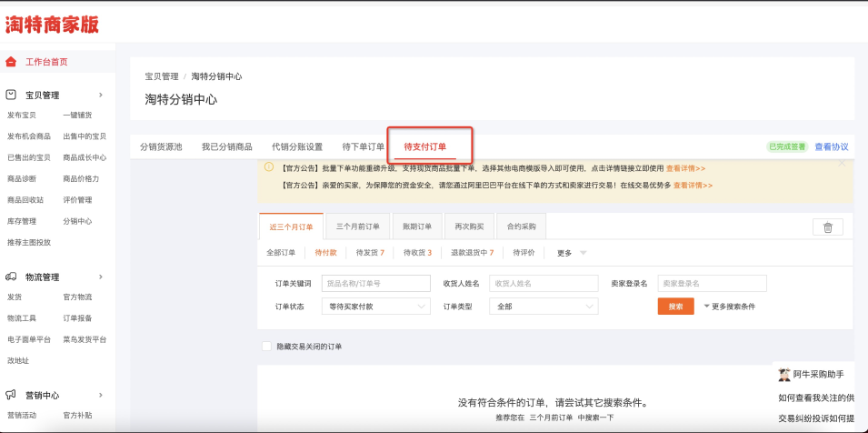Open 官方物流 in sidebar
The width and height of the screenshot is (868, 433).
[x=77, y=297]
